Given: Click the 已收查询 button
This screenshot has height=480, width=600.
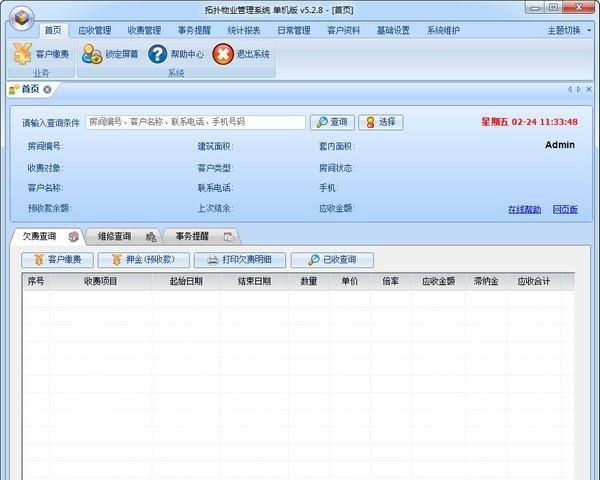Looking at the screenshot, I should coord(332,260).
